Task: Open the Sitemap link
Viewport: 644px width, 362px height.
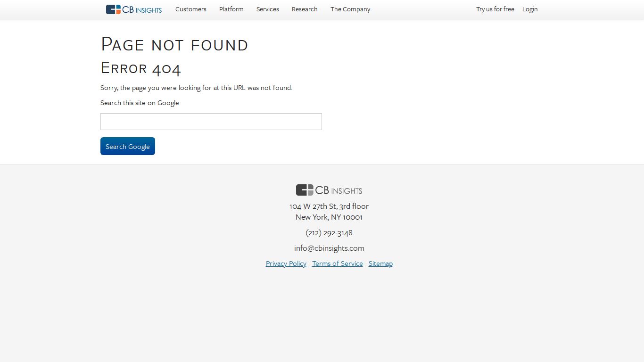Action: click(380, 263)
